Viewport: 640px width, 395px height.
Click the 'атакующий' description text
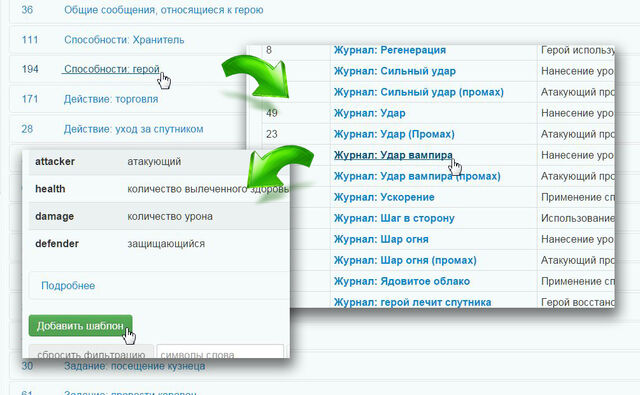(154, 162)
